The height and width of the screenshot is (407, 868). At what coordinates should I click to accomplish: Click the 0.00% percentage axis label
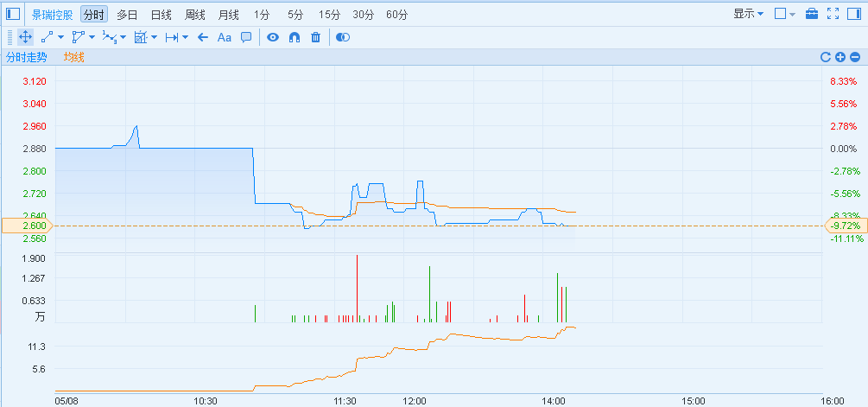(x=844, y=149)
